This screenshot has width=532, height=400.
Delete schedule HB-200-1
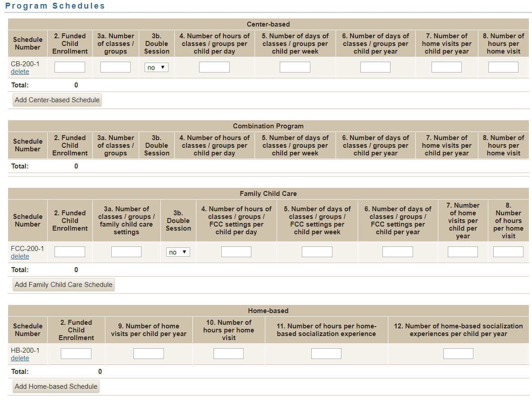pyautogui.click(x=20, y=358)
